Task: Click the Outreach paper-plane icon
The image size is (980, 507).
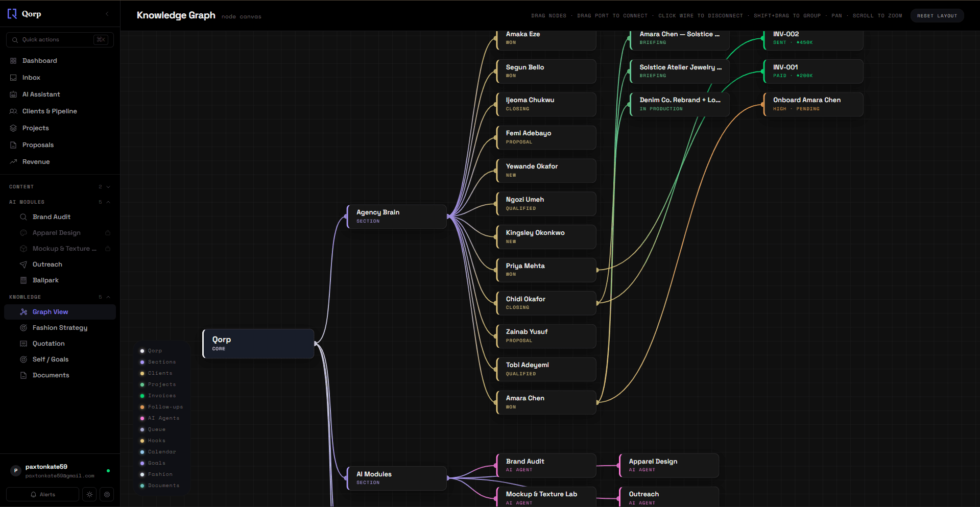Action: 23,264
